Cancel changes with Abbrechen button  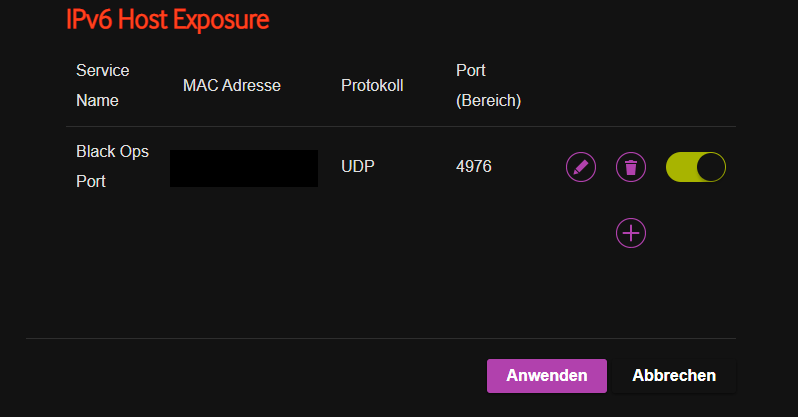(x=674, y=376)
